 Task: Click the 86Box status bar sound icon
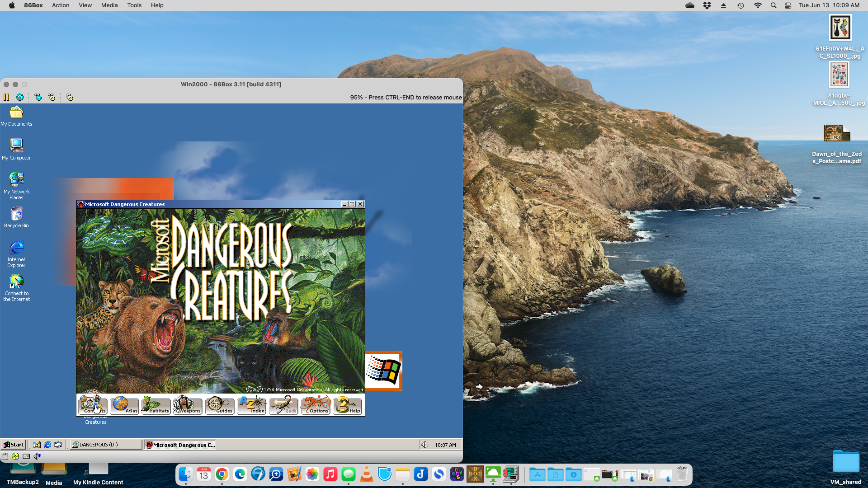point(37,456)
